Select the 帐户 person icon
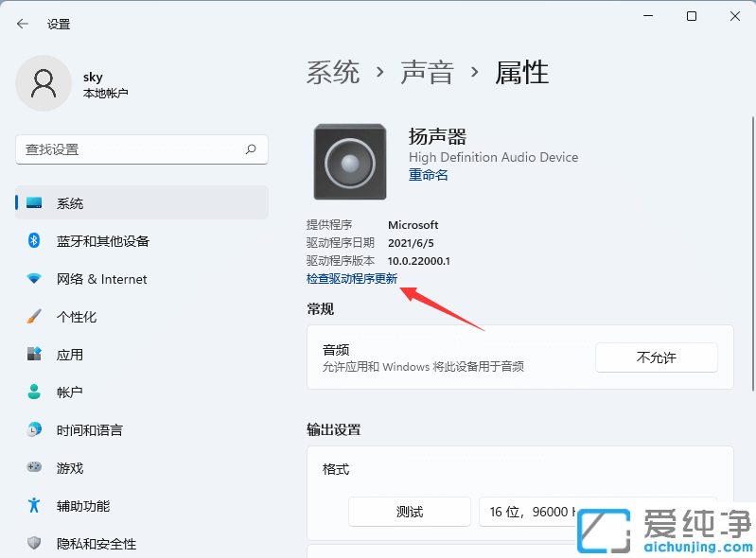 (34, 392)
